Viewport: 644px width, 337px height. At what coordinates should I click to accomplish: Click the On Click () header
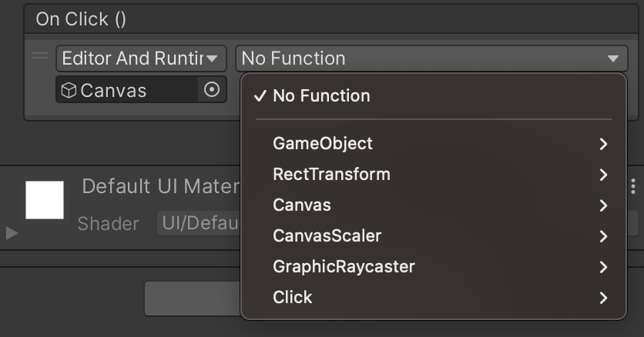[x=81, y=19]
